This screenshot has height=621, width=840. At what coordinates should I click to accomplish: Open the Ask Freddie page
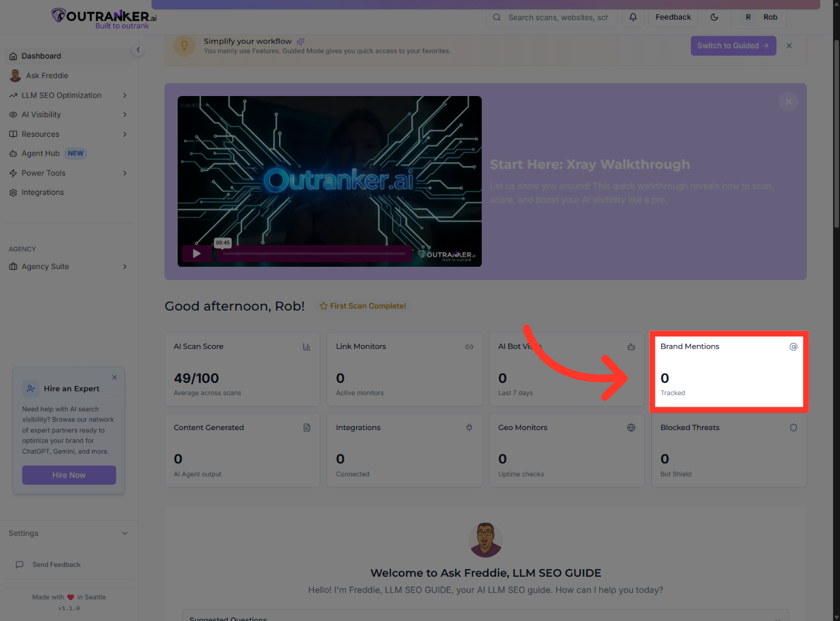(x=47, y=75)
